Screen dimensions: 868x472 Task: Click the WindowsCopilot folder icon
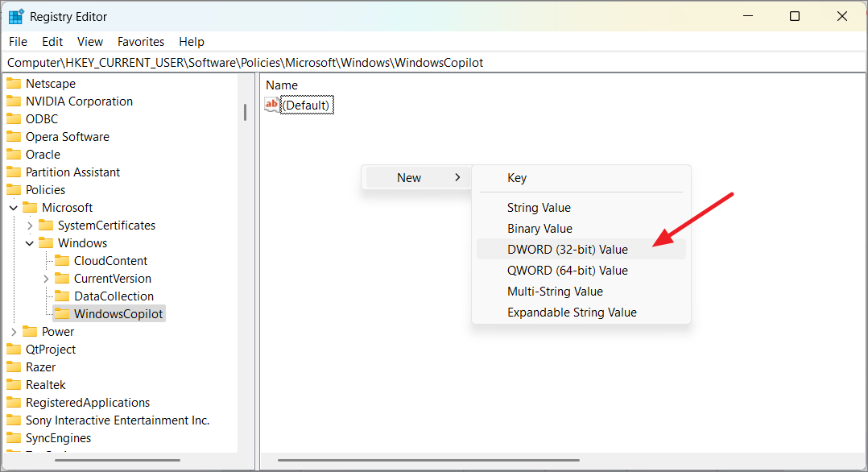click(63, 313)
